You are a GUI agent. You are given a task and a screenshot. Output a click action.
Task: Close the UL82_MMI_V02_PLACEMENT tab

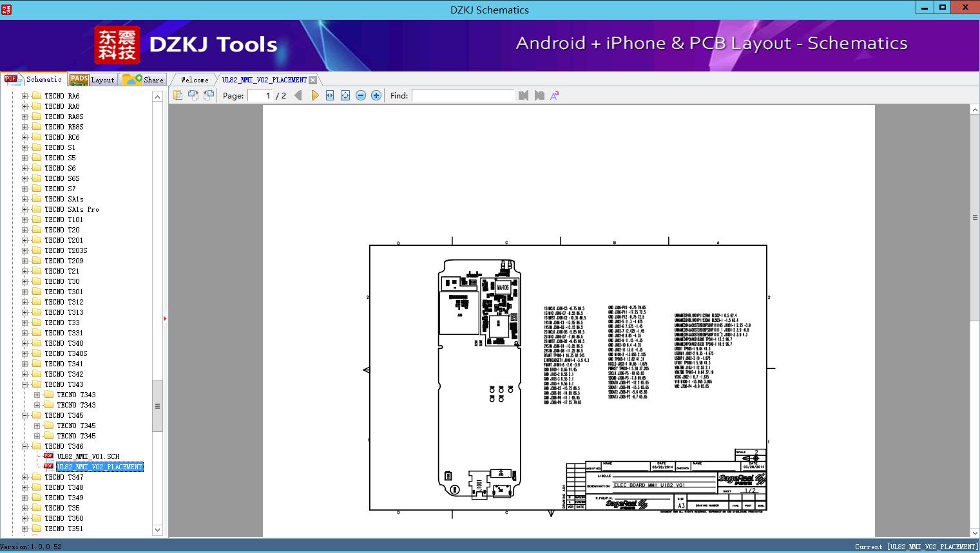[x=313, y=80]
